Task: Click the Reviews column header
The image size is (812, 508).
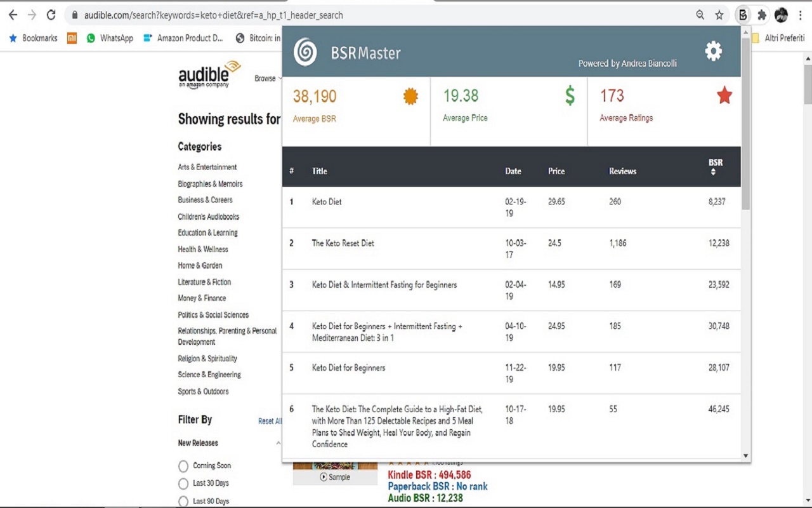Action: point(623,171)
